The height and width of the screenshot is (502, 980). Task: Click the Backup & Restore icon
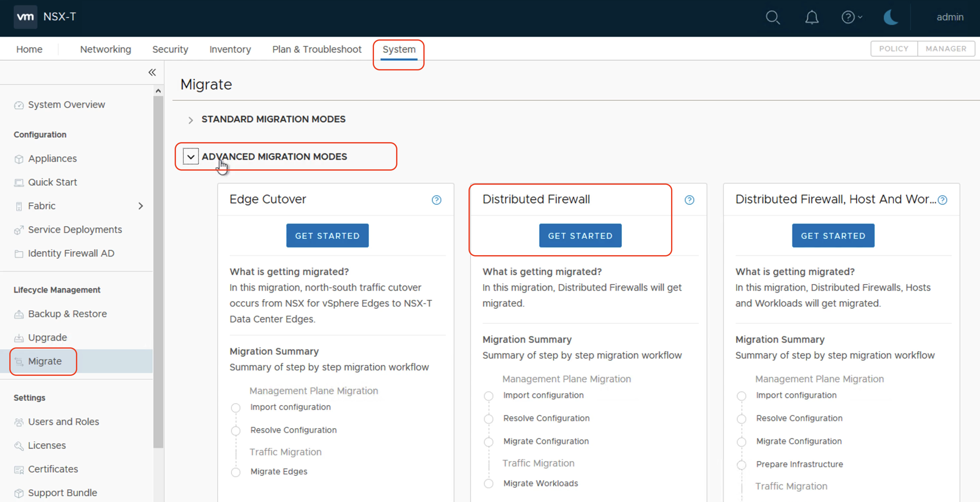[x=19, y=314]
